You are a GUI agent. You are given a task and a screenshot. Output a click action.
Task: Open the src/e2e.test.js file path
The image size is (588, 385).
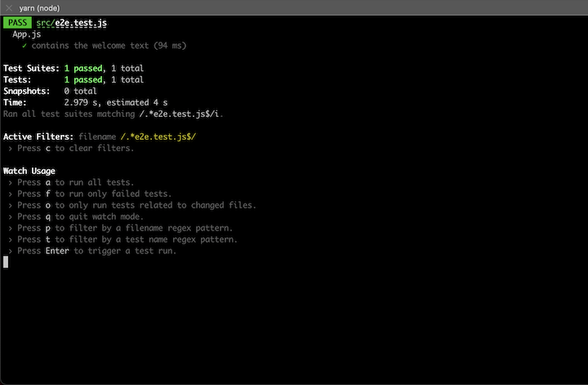[72, 23]
